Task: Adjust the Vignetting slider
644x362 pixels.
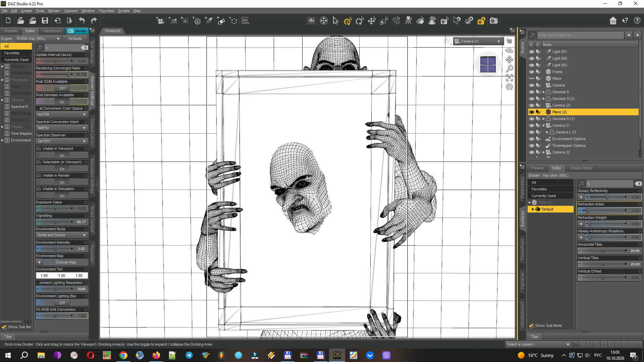Action: pyautogui.click(x=55, y=222)
